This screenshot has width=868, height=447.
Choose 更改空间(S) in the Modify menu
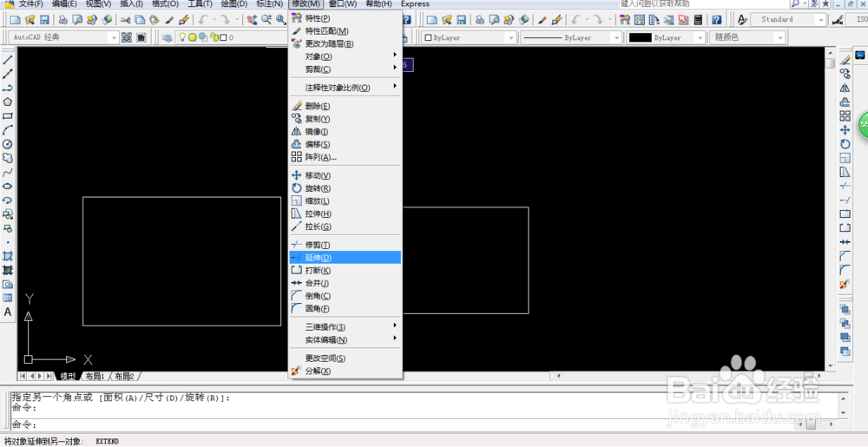[345, 358]
